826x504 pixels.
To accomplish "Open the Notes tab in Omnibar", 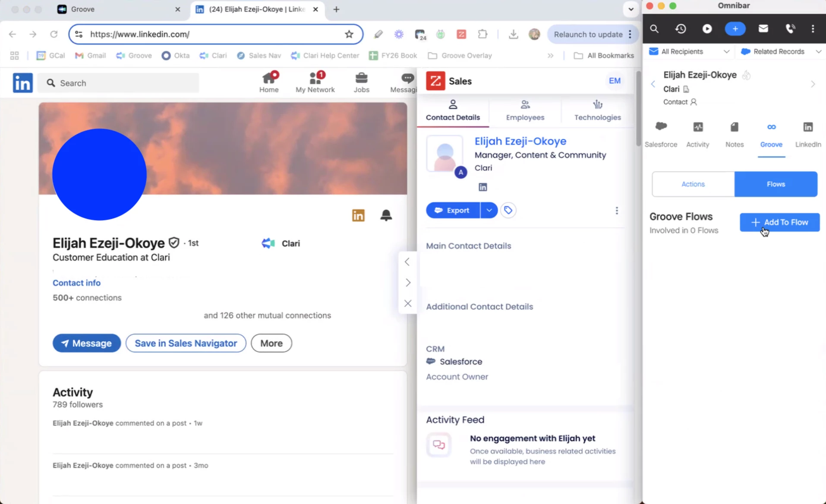I will pos(735,135).
